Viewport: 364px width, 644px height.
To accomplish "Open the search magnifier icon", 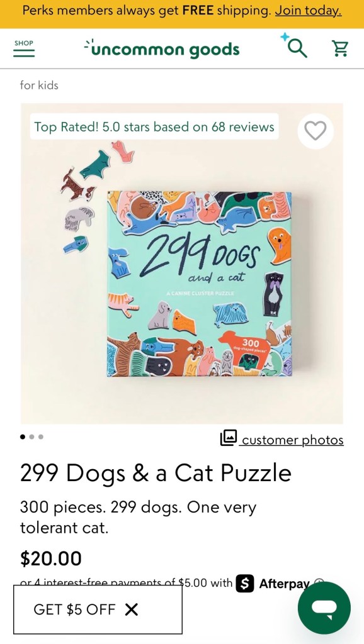I will click(x=296, y=48).
